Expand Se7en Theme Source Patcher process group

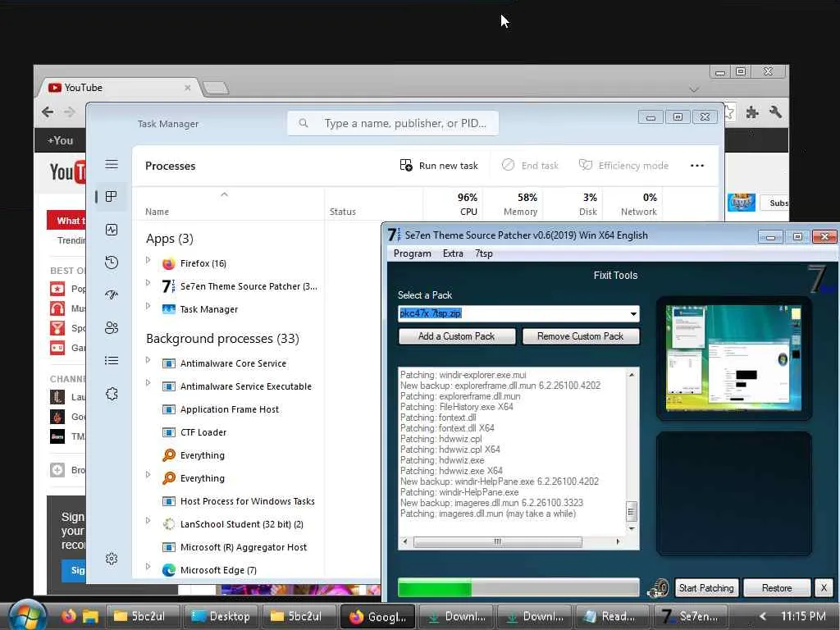(x=148, y=282)
